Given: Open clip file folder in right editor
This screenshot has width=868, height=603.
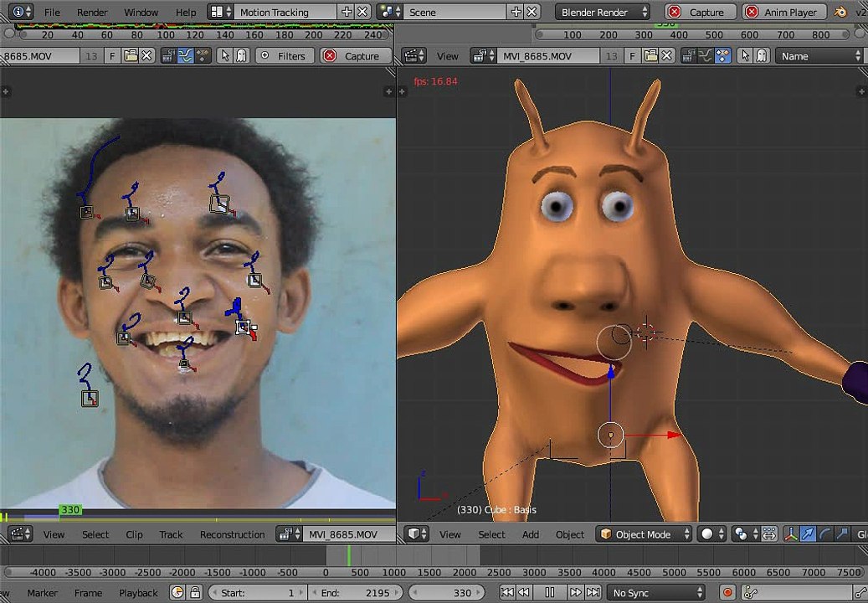Looking at the screenshot, I should (651, 56).
